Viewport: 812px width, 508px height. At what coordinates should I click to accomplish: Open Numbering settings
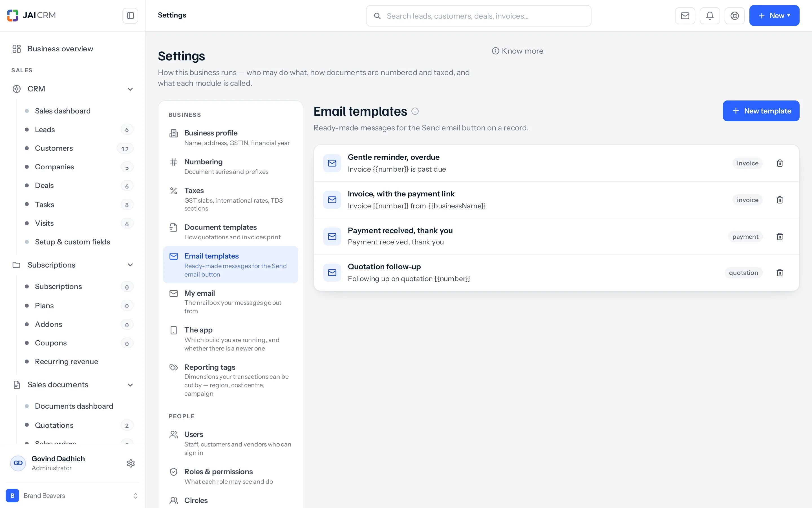click(231, 166)
